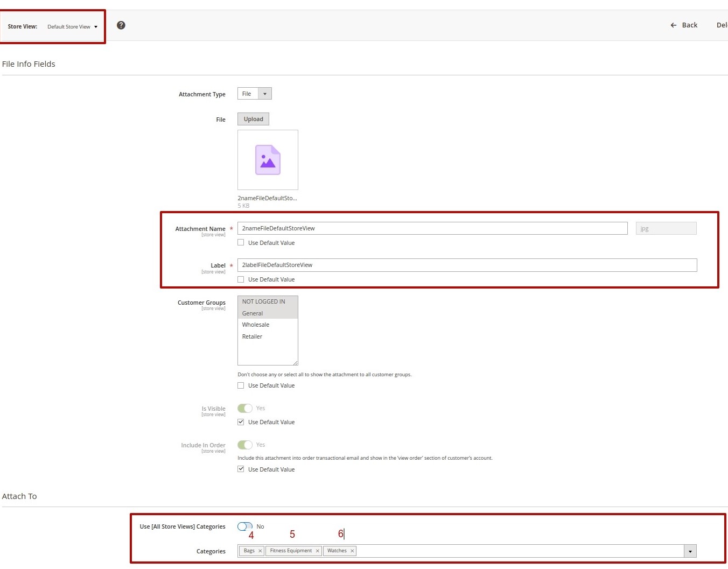This screenshot has width=728, height=569.
Task: Remove the Bags category tag
Action: pyautogui.click(x=260, y=551)
